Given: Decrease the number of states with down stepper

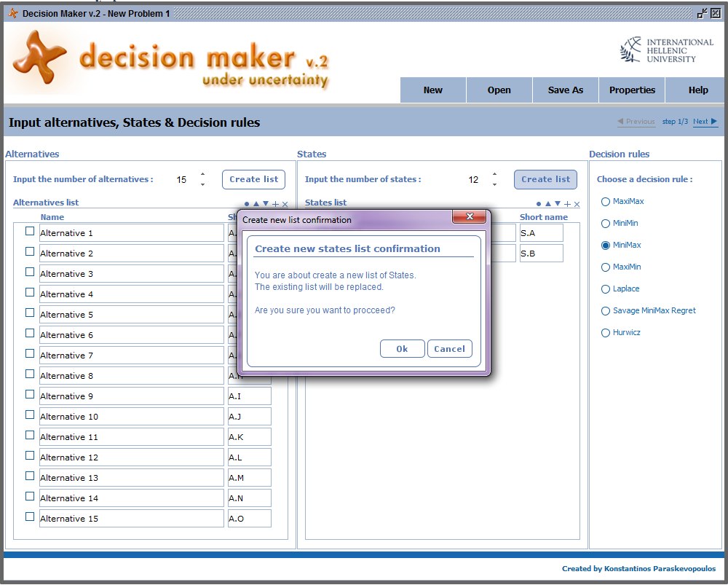Looking at the screenshot, I should (494, 184).
